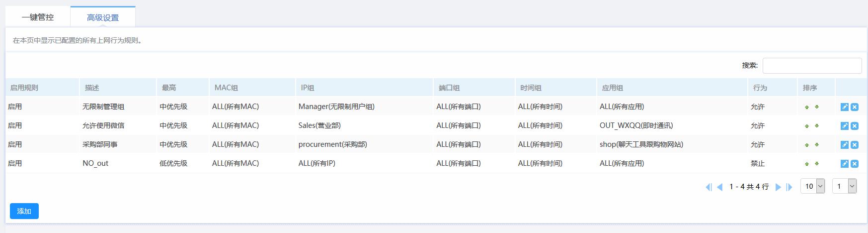Delete the NO_out rule

click(x=854, y=164)
